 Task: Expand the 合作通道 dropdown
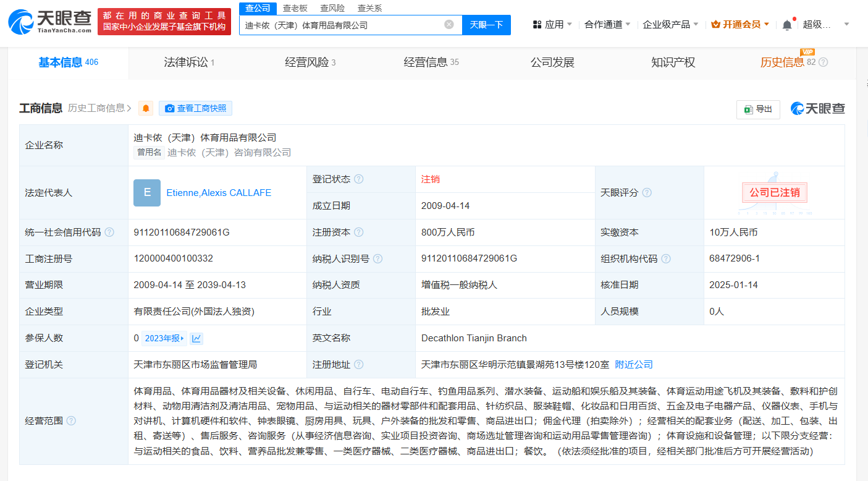(x=607, y=25)
